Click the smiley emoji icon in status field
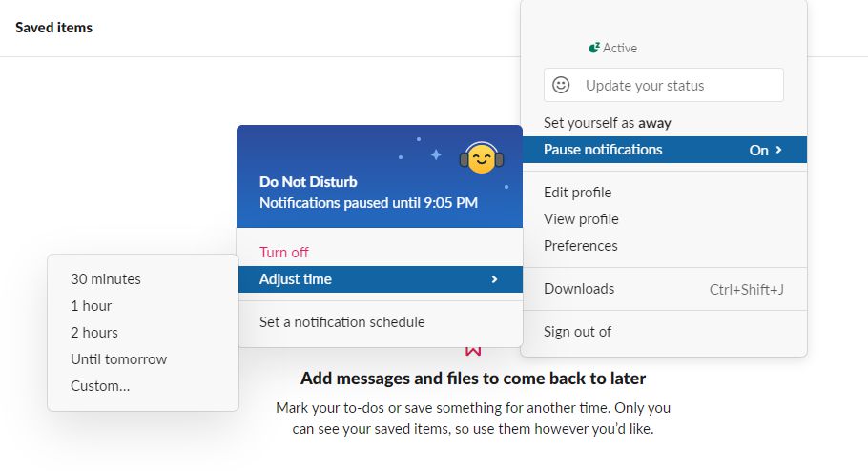 coord(561,85)
